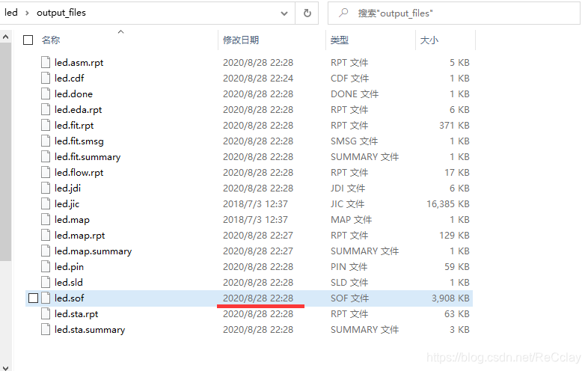Click the left scrollbar down arrow
The image size is (588, 371).
(5, 367)
